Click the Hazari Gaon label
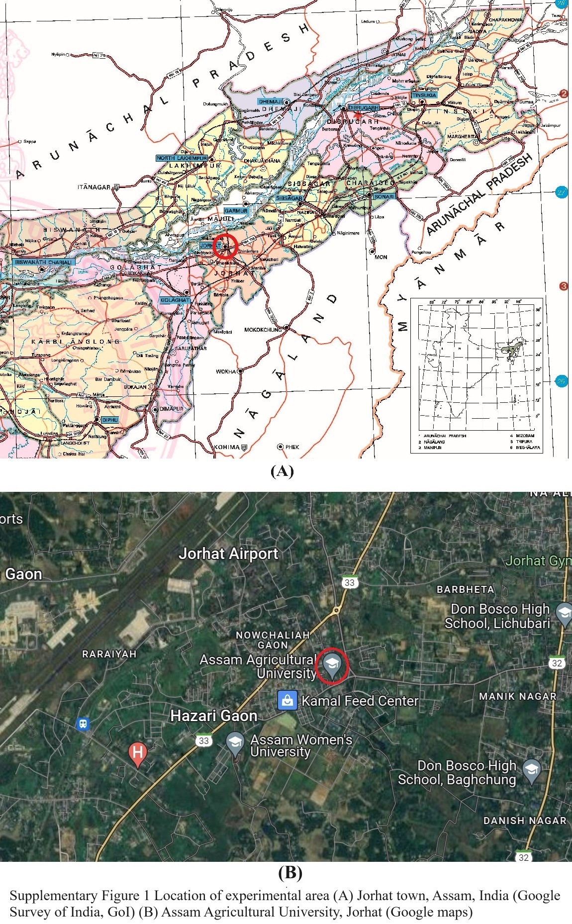This screenshot has width=572, height=924. click(213, 716)
